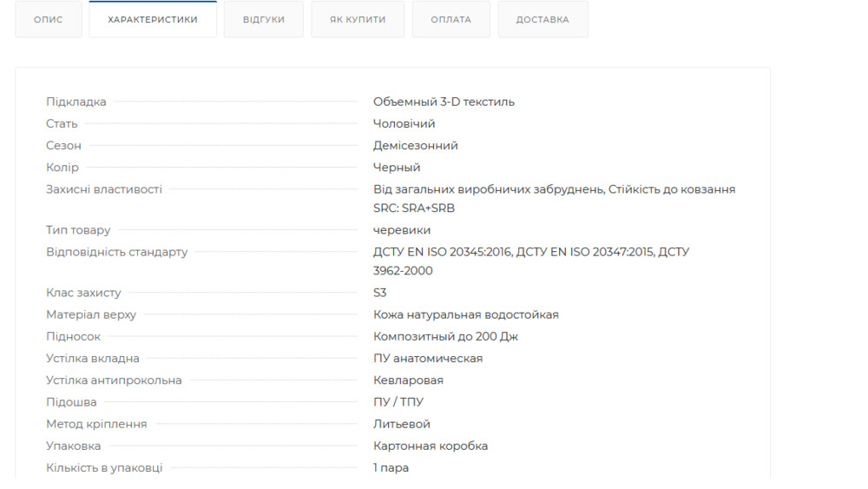This screenshot has height=489, width=868.
Task: Click the Стать value 'Чоловічий'
Action: pos(404,123)
